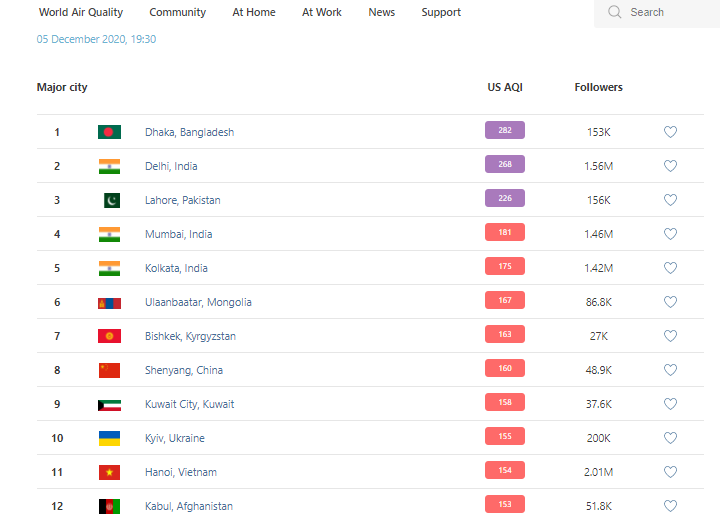Toggle favorite heart for Lahore, Pakistan

[x=670, y=200]
